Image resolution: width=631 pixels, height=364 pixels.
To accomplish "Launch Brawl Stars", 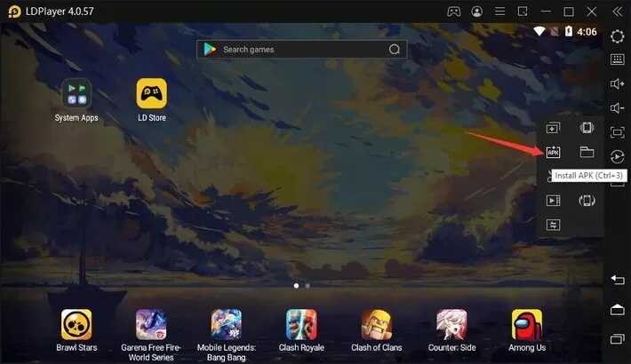I will [x=76, y=330].
